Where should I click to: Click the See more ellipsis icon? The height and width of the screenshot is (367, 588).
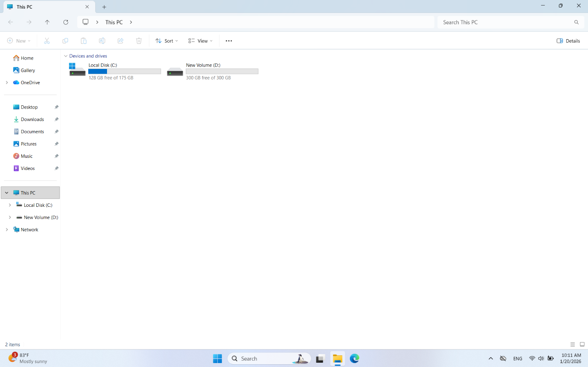click(x=229, y=41)
